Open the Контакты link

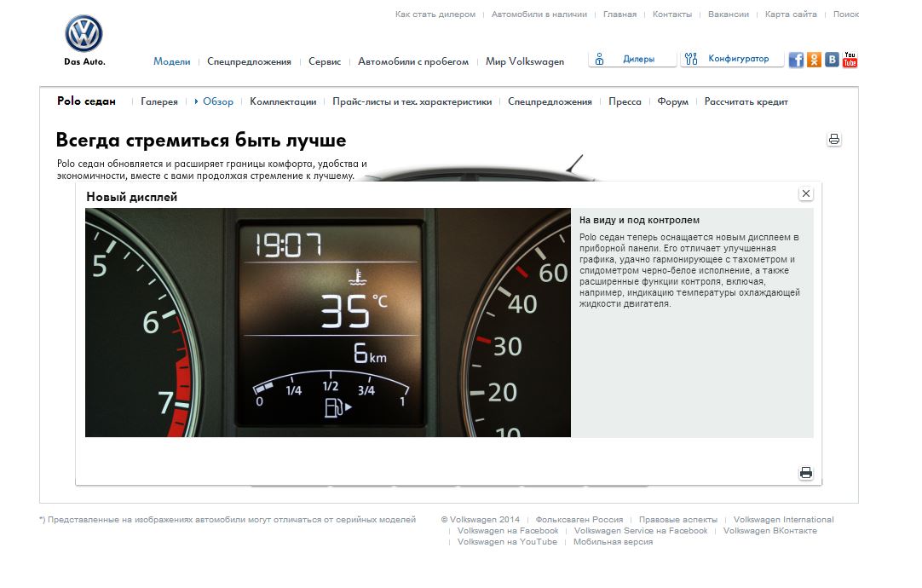[x=672, y=14]
